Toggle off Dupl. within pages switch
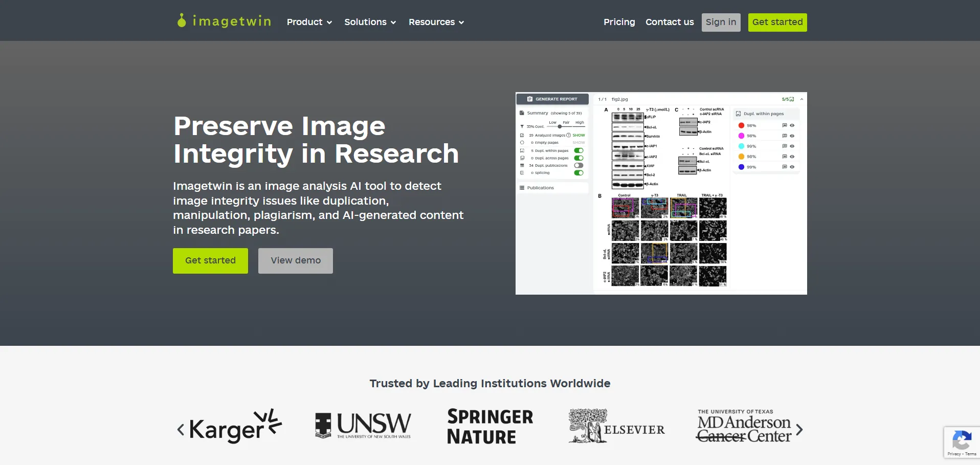The height and width of the screenshot is (465, 980). point(578,150)
